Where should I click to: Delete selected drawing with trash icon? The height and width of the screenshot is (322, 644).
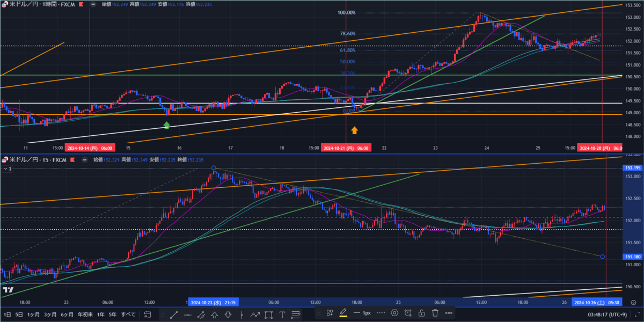pos(435,313)
